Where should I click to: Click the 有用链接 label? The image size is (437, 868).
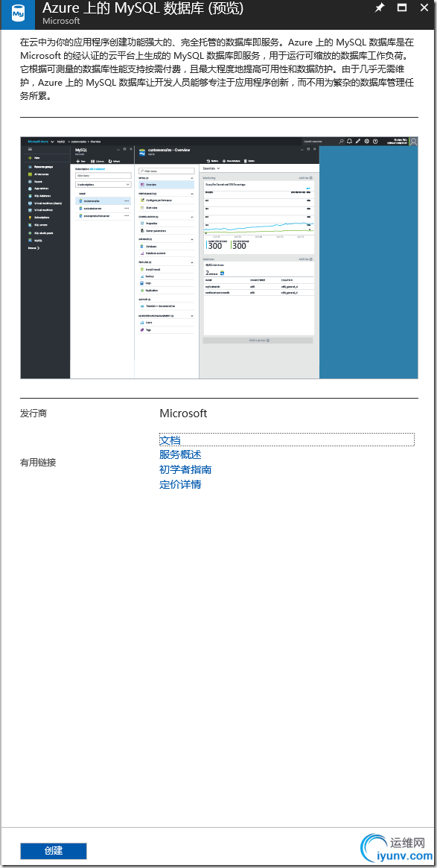pos(38,462)
